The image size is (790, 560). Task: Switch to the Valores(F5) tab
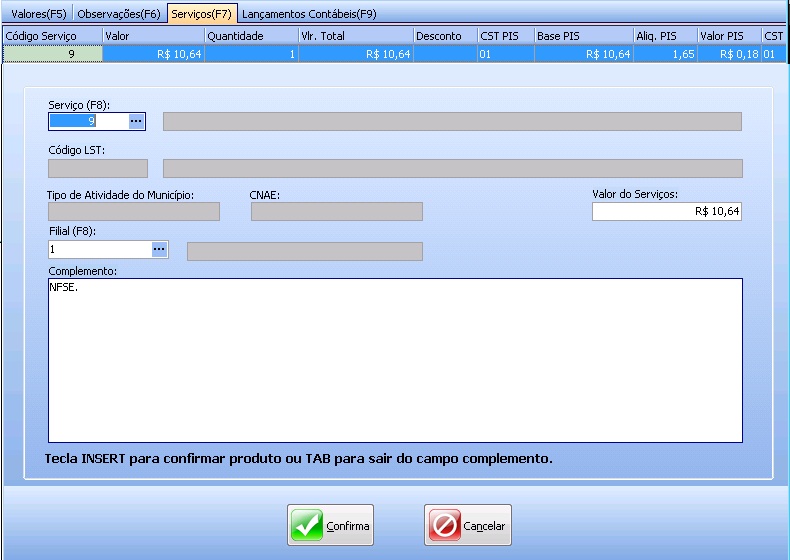(37, 14)
